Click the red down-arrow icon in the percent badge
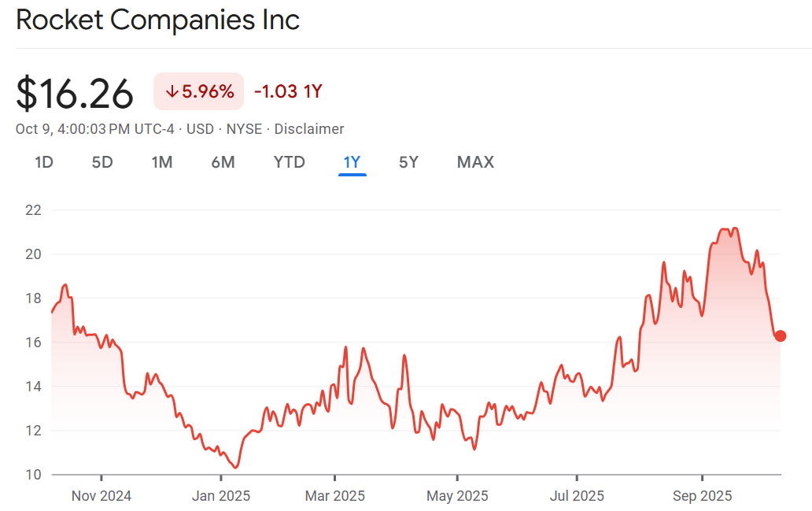The image size is (812, 511). pyautogui.click(x=172, y=92)
